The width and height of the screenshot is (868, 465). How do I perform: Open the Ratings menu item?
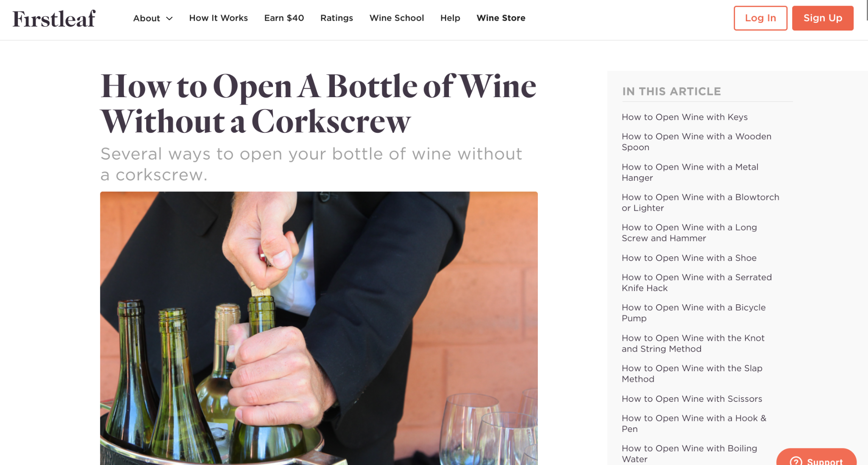coord(337,18)
